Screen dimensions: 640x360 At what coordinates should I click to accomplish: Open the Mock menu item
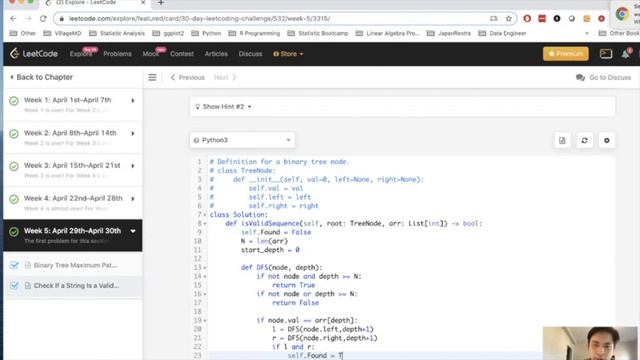pyautogui.click(x=151, y=54)
